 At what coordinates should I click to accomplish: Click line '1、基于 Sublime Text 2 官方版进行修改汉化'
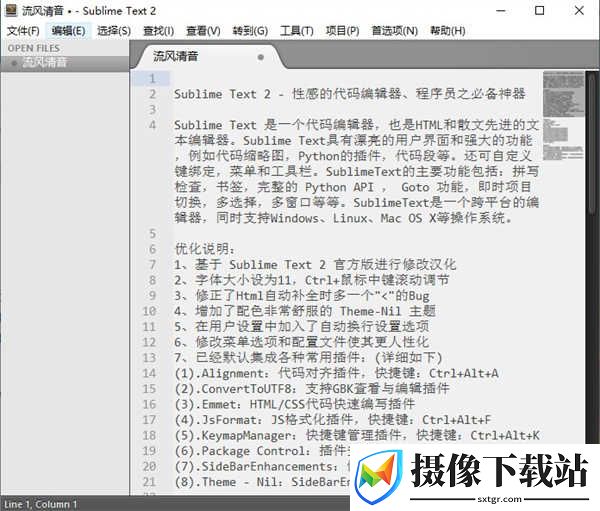pyautogui.click(x=315, y=265)
